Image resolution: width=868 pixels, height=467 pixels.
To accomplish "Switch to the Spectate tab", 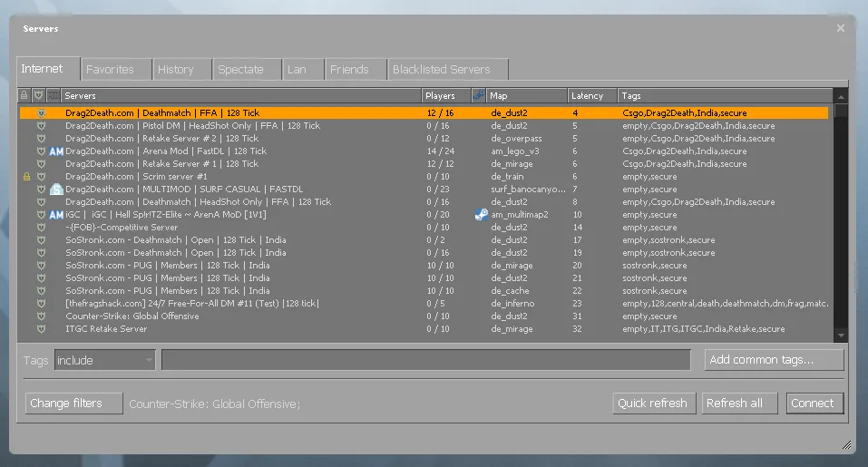I will [247, 69].
